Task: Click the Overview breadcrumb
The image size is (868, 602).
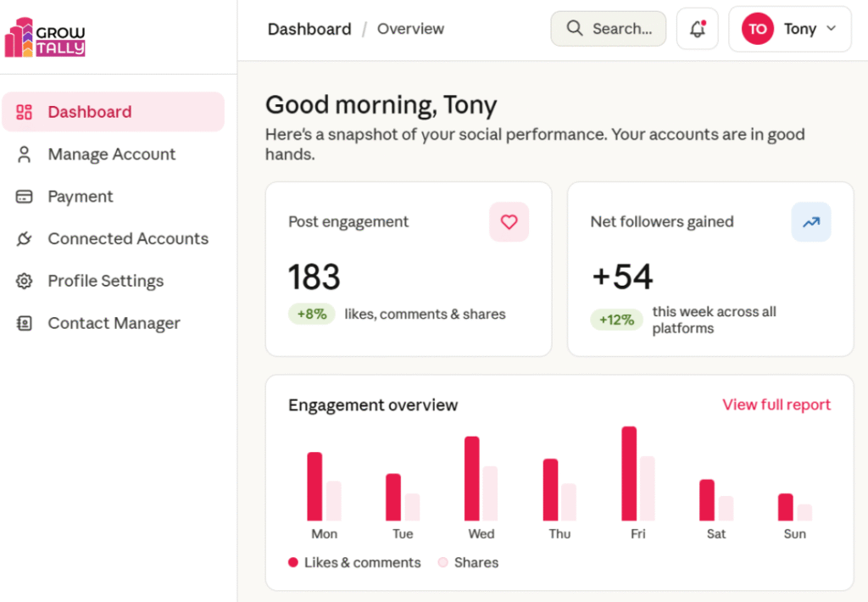Action: (x=410, y=29)
